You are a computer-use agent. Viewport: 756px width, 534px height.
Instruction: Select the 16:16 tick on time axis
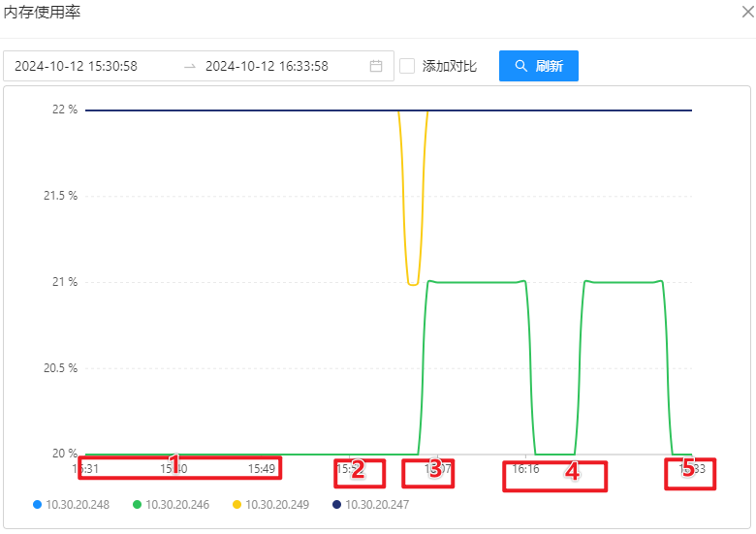pos(525,469)
